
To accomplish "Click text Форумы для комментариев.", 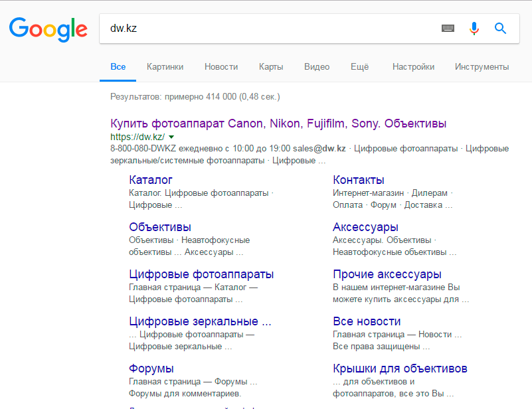I will click(185, 394).
